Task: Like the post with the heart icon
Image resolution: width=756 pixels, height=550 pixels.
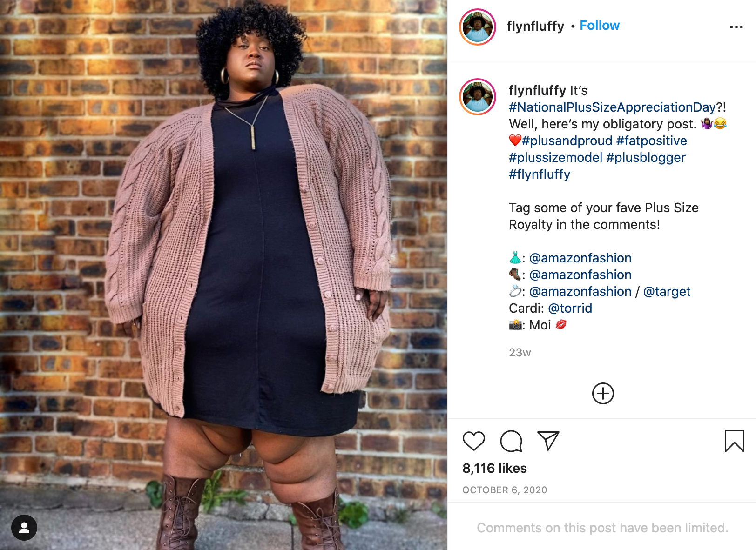Action: pos(474,441)
